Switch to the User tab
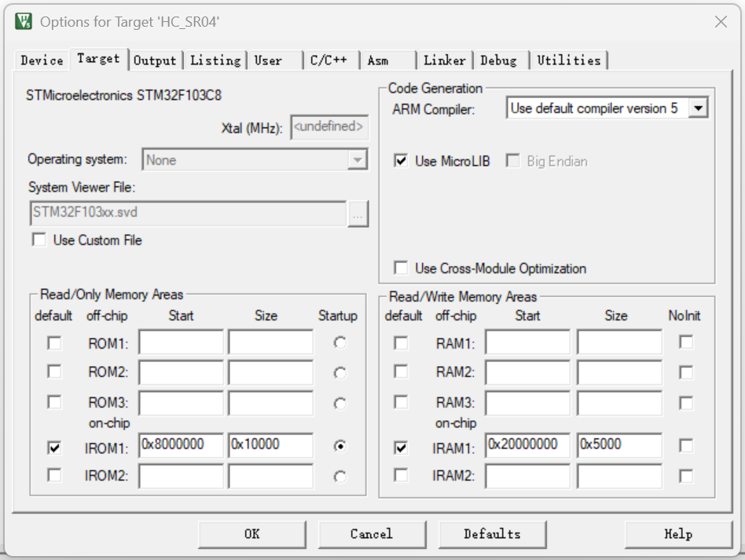Image resolution: width=745 pixels, height=560 pixels. (x=274, y=60)
